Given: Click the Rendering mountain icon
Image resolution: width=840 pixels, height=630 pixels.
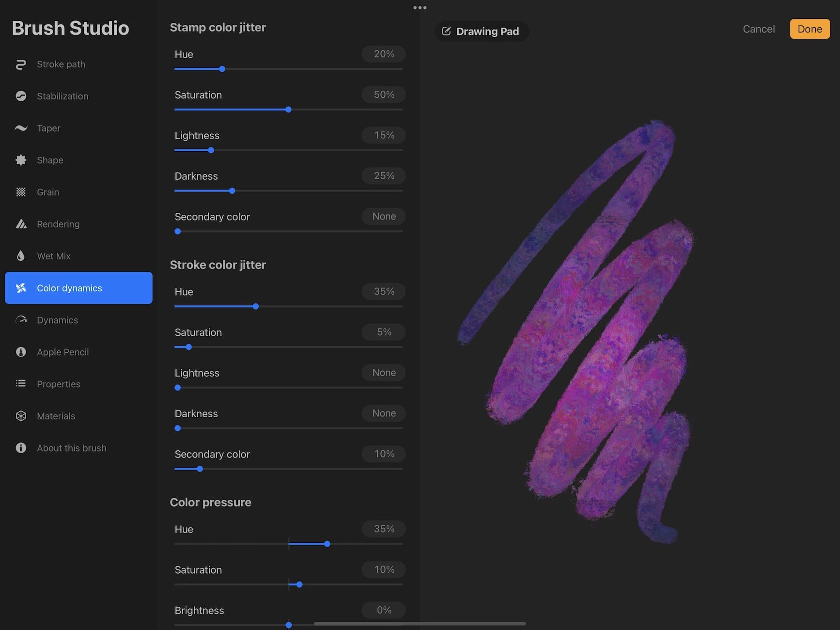Looking at the screenshot, I should [x=21, y=224].
